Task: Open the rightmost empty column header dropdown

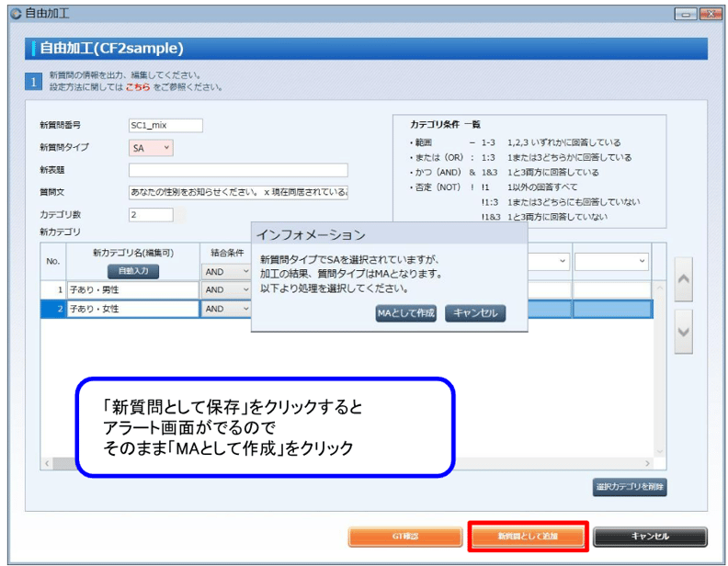Action: (611, 261)
